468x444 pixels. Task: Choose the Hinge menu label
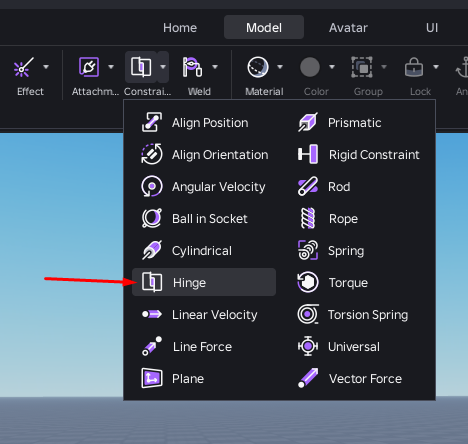[x=189, y=283]
